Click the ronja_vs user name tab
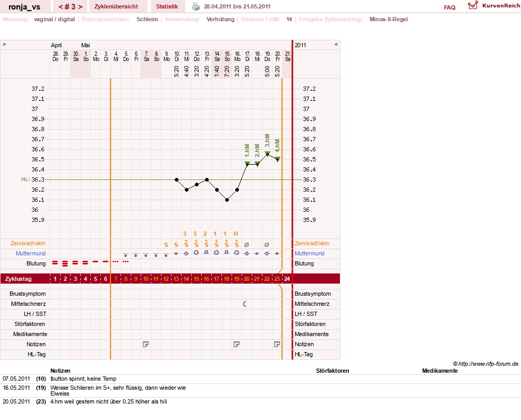This screenshot has height=420, width=521. pyautogui.click(x=24, y=7)
